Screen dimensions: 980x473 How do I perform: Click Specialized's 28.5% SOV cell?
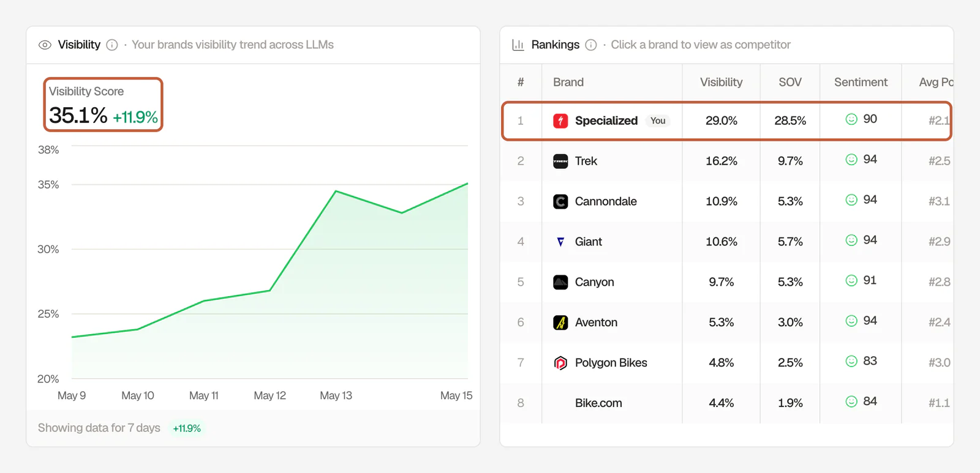[x=790, y=121]
